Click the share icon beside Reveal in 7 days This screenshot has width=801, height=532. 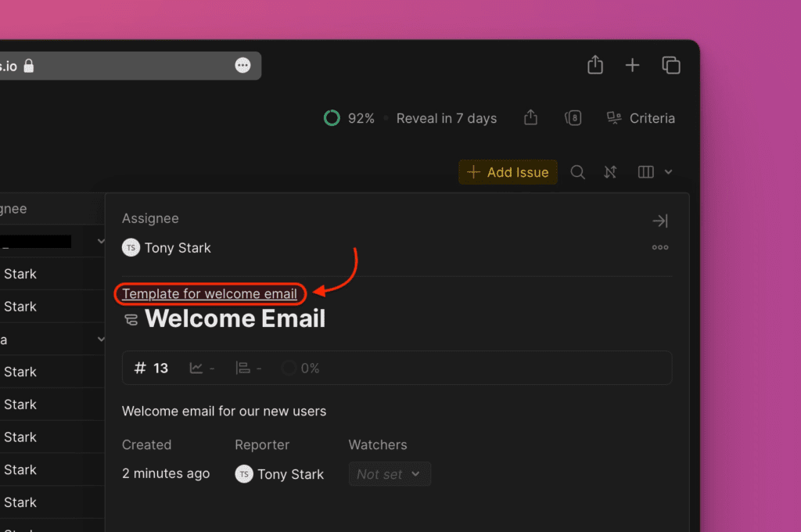pyautogui.click(x=531, y=118)
